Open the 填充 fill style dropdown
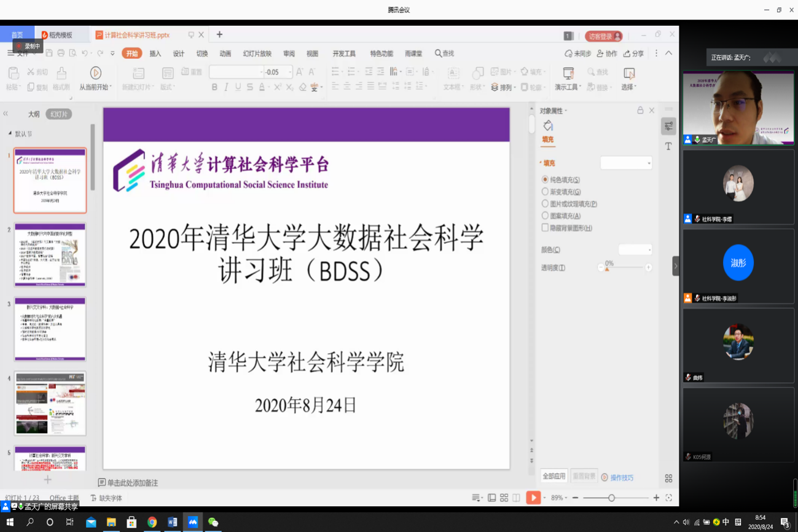 pyautogui.click(x=625, y=163)
